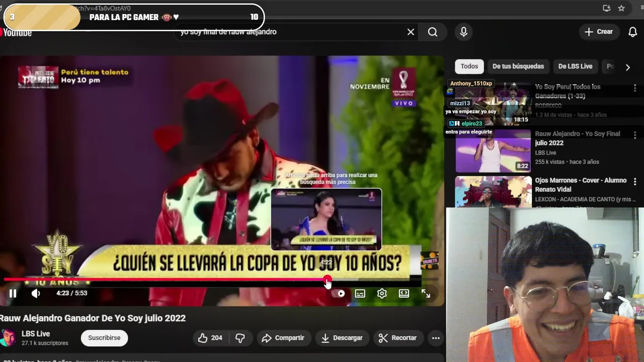Click the video title below player
Screen dimensions: 644x362
click(93, 318)
